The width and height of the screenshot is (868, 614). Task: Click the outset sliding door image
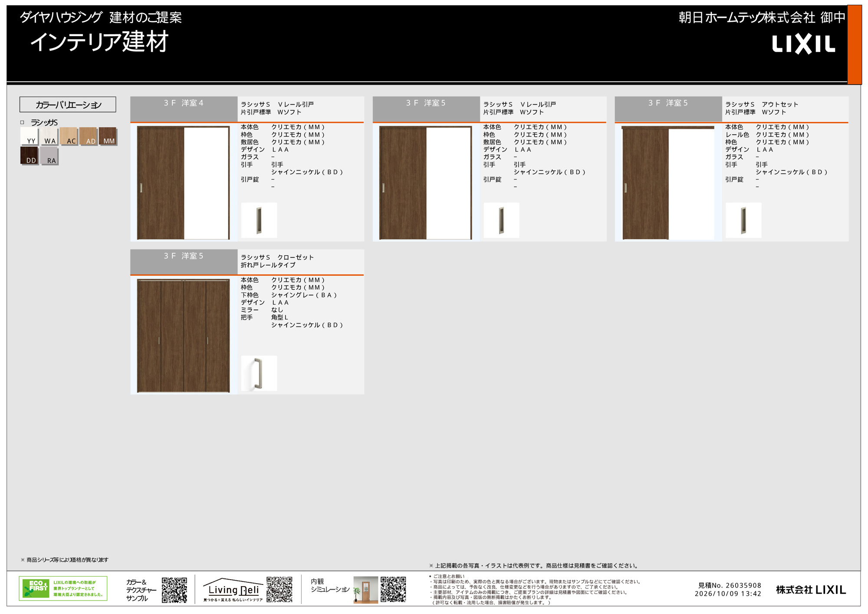(668, 183)
